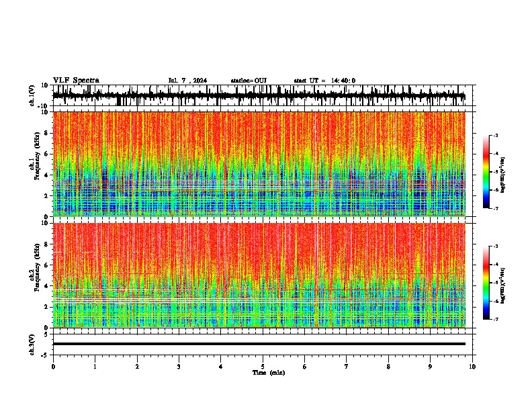
Task: Click the 'ch.3(V)' vertical axis label
Action: point(32,345)
